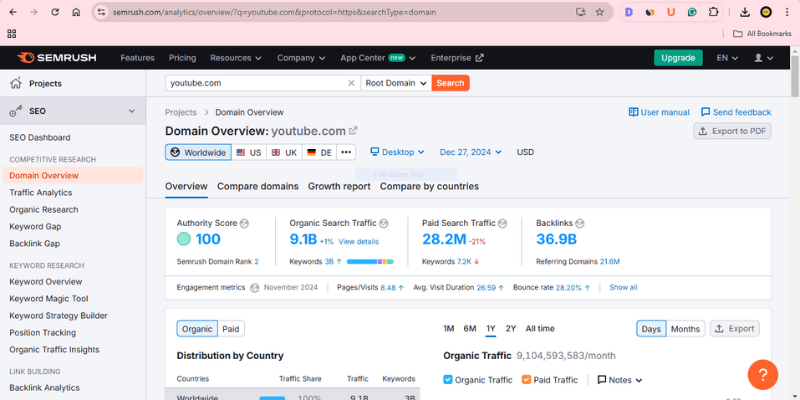Select All time range
The width and height of the screenshot is (800, 400).
[x=540, y=329]
